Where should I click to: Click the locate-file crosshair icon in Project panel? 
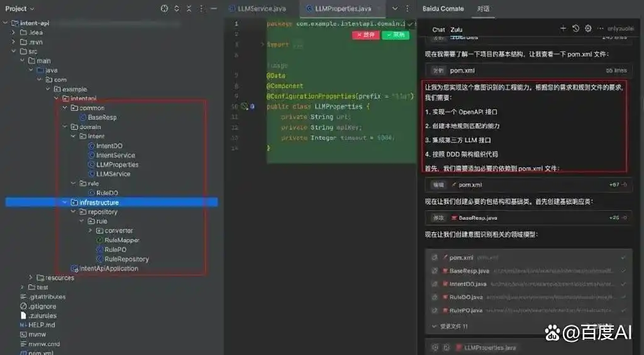164,8
